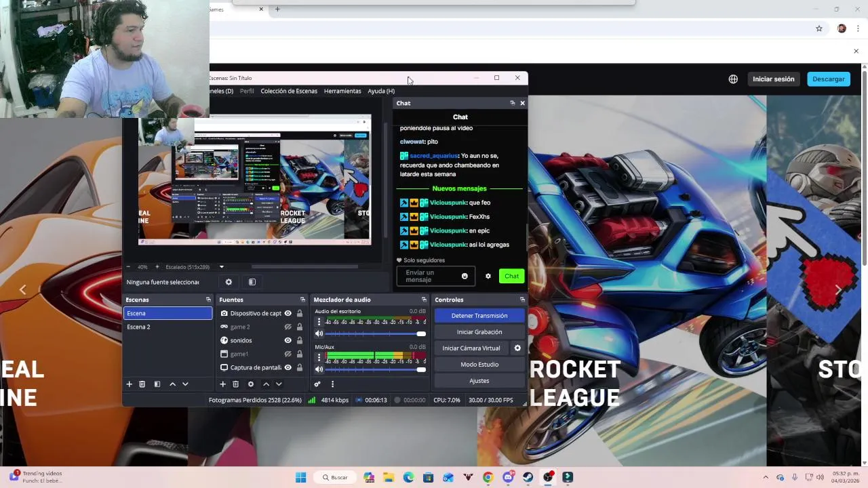Adjust Audio del escritorio volume slider
Image resolution: width=868 pixels, height=488 pixels.
click(x=376, y=333)
